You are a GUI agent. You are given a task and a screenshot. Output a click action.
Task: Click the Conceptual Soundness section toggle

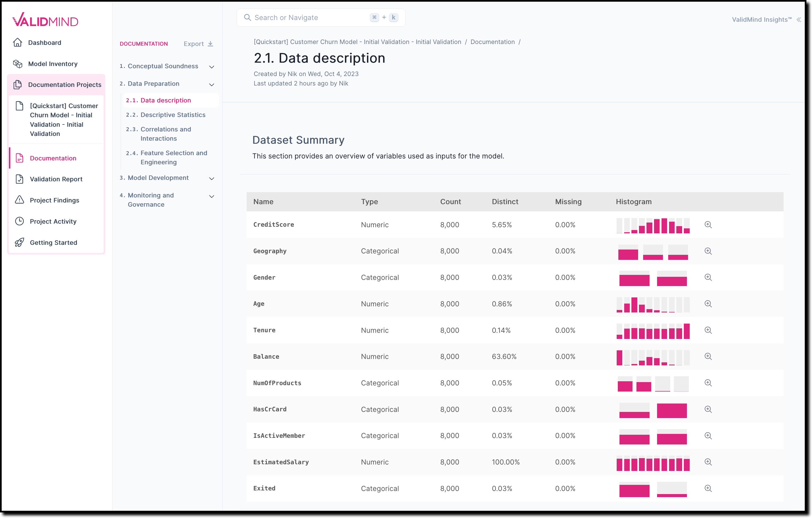211,66
